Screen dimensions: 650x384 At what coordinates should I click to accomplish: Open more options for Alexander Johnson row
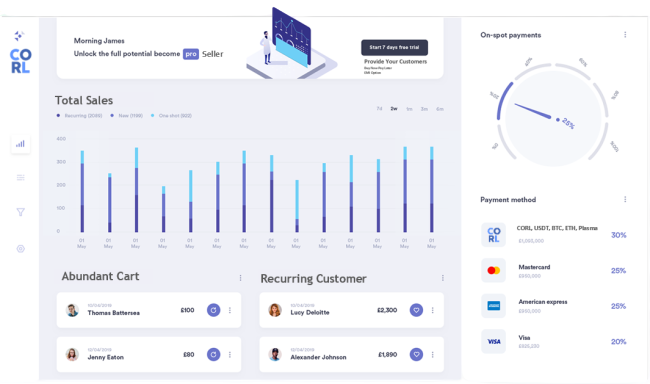click(432, 355)
